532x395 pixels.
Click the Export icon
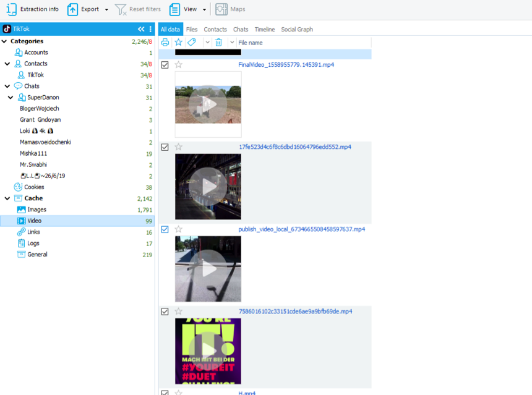pyautogui.click(x=73, y=9)
